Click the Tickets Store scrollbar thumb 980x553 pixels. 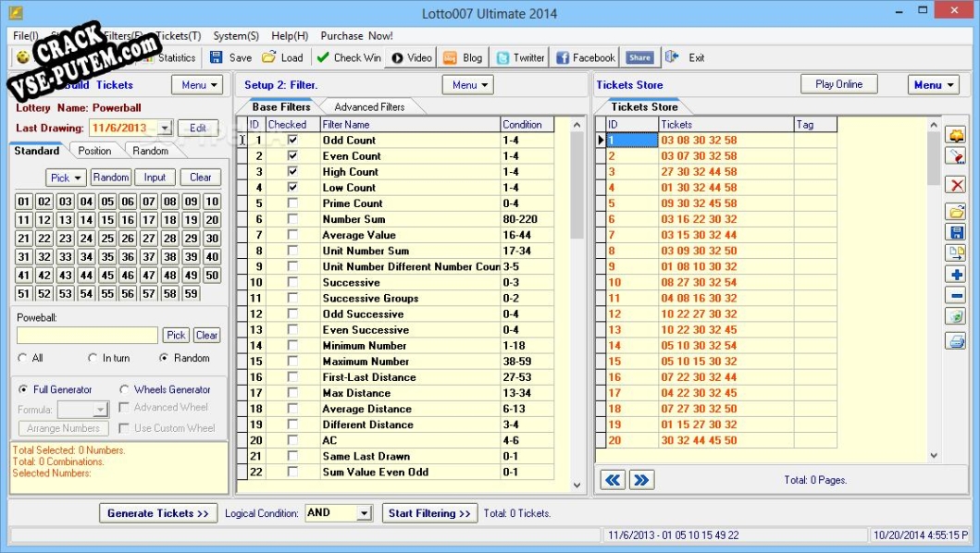tap(934, 159)
